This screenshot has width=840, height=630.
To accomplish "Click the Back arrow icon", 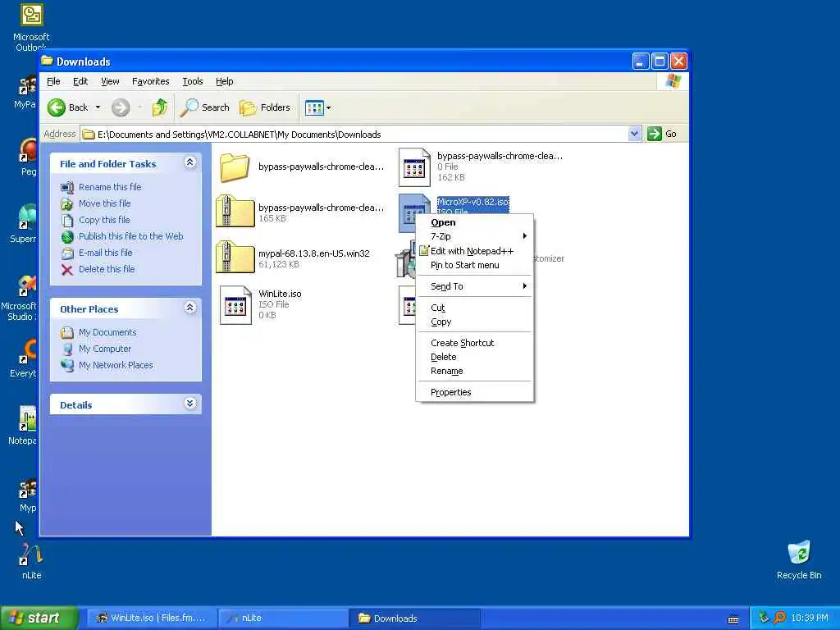I will click(x=57, y=107).
